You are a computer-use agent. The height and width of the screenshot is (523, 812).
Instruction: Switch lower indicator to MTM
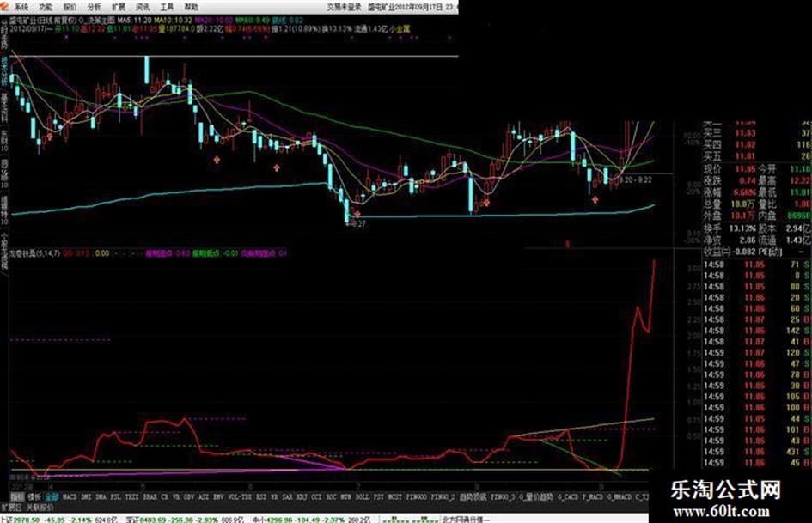click(345, 496)
